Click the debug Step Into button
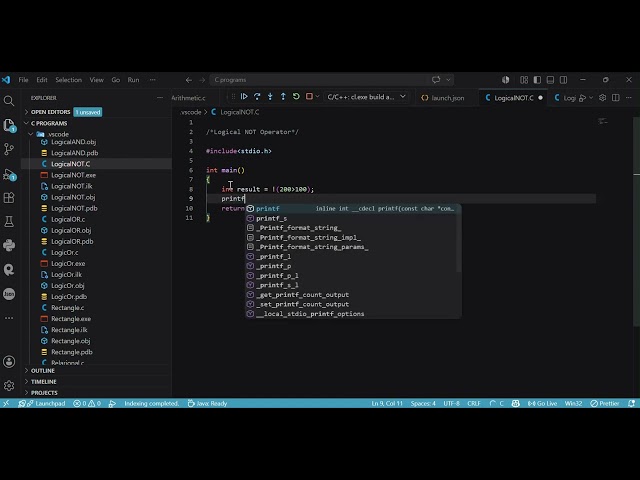This screenshot has width=640, height=480. click(270, 97)
